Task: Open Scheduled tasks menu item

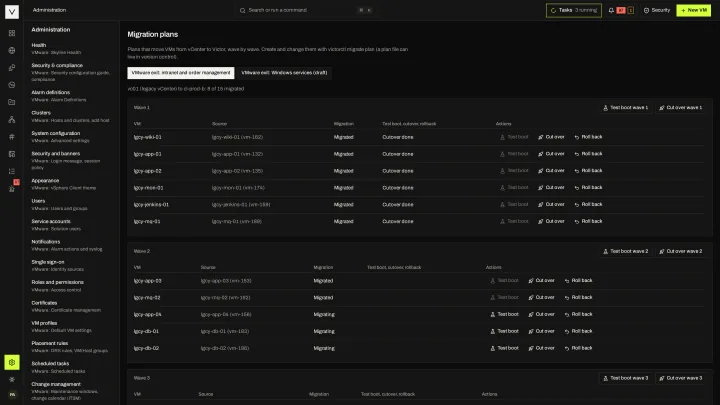Action: (x=71, y=367)
